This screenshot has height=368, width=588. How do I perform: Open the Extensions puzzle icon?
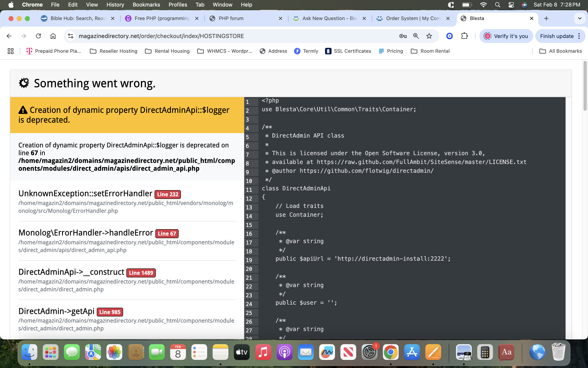(464, 36)
